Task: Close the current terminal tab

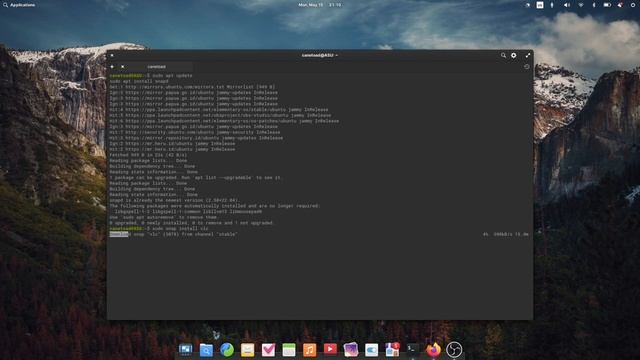Action: 122,67
